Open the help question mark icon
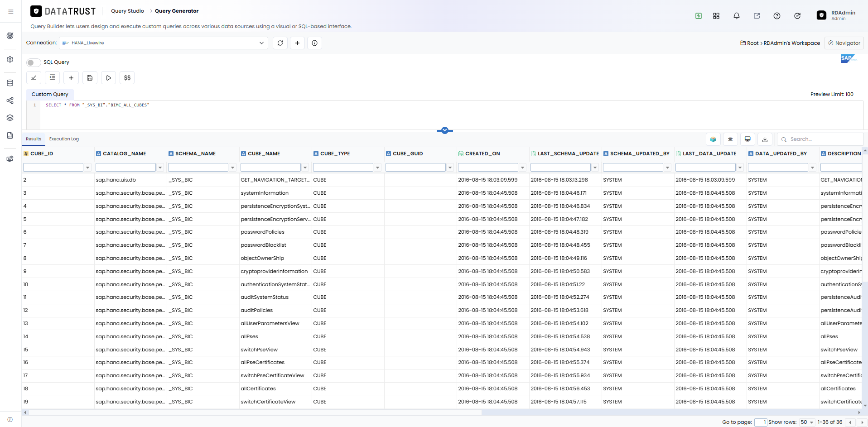 click(x=777, y=16)
